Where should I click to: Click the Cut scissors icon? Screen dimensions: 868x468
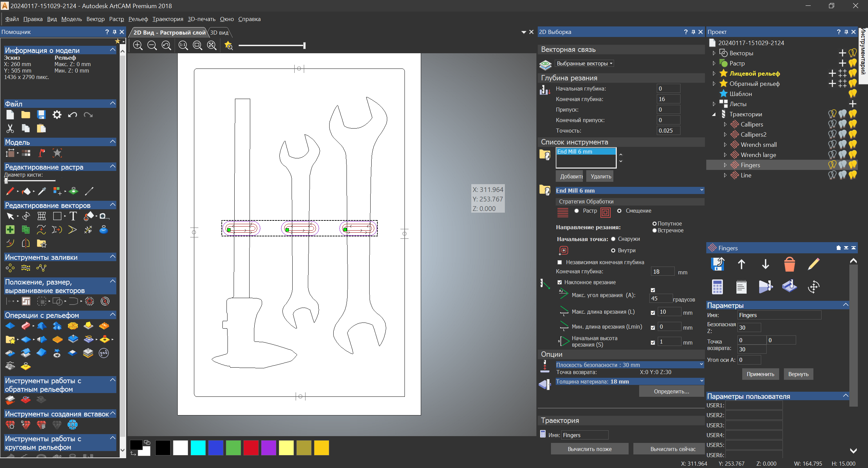click(10, 129)
